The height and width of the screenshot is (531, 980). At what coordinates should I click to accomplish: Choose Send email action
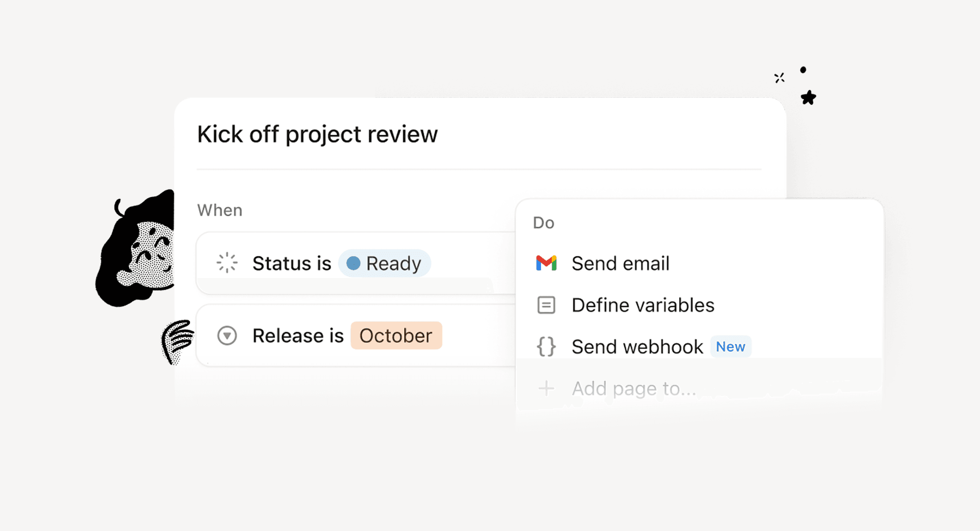click(620, 263)
